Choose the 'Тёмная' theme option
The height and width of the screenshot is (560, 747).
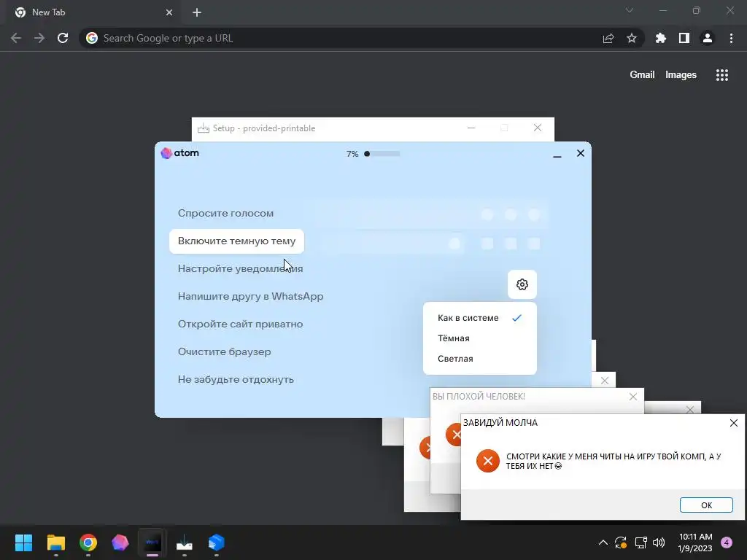pos(480,338)
